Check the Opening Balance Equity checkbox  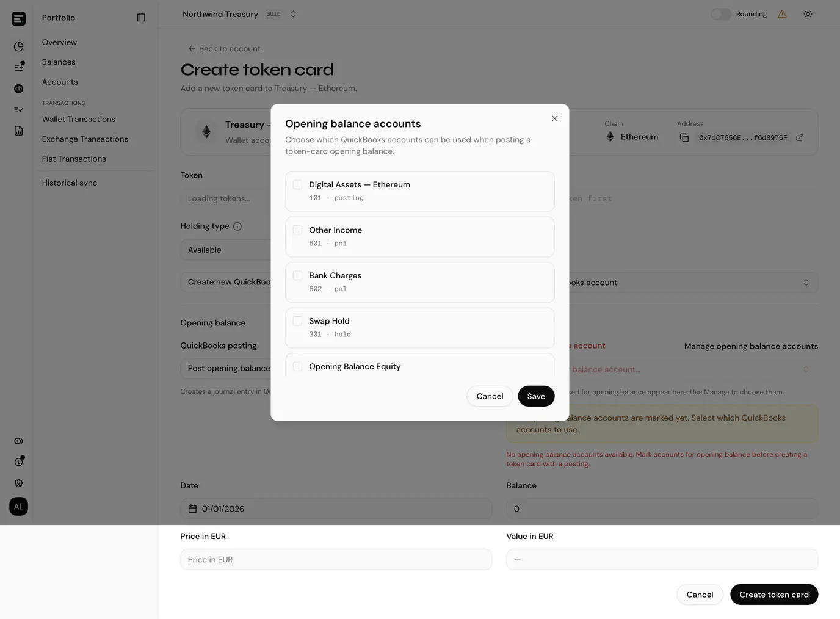(x=298, y=366)
